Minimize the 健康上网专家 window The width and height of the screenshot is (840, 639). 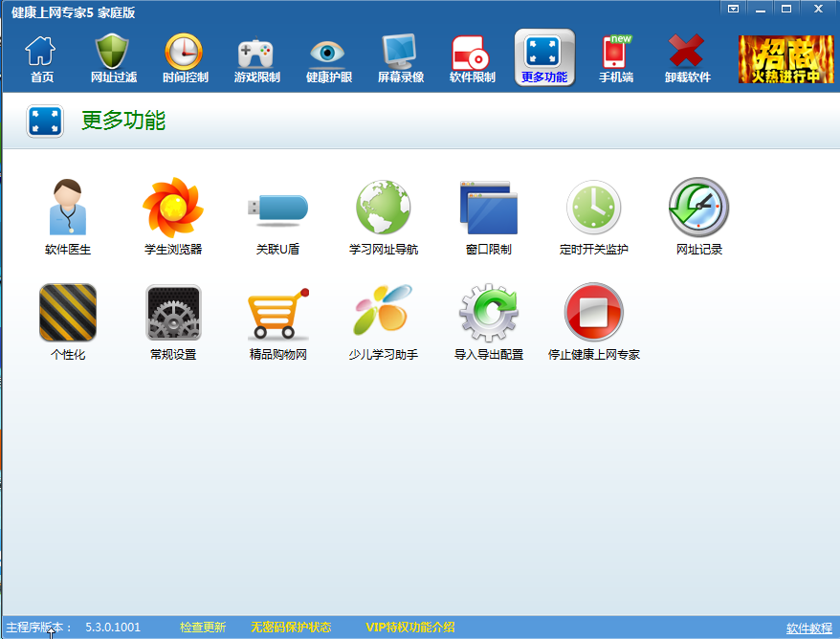761,9
